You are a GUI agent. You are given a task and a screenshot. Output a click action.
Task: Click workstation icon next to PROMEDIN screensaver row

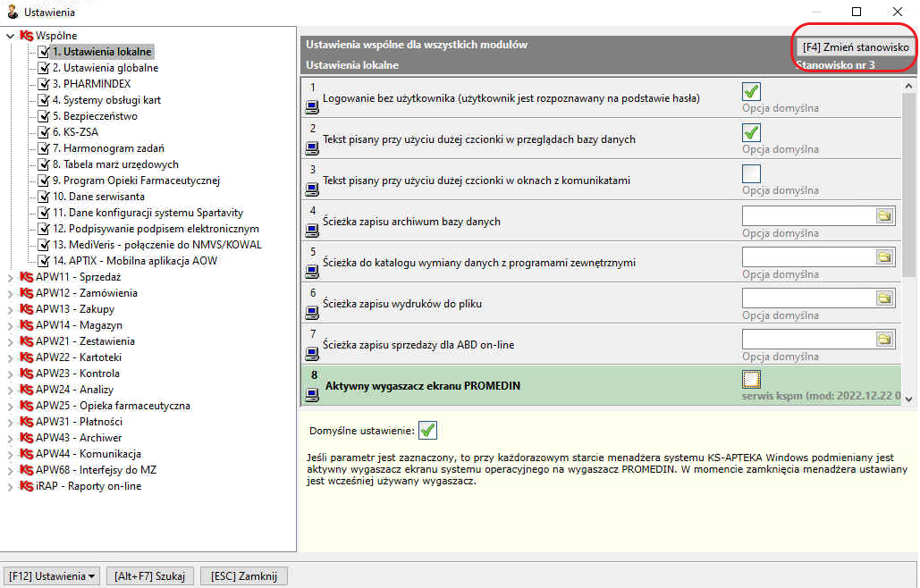tap(312, 394)
